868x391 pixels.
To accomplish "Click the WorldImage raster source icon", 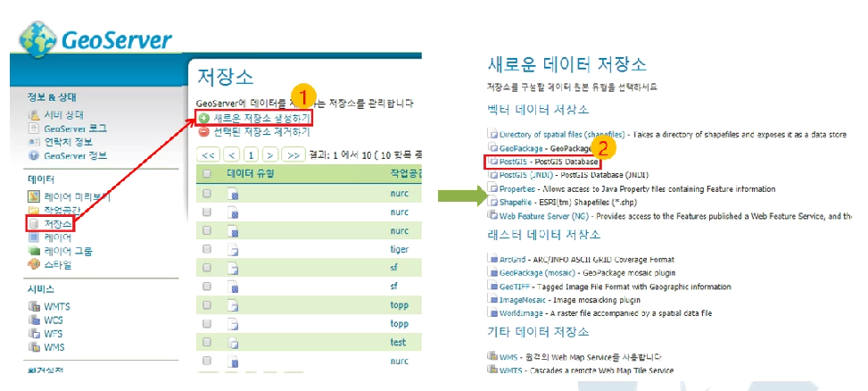I will click(493, 313).
